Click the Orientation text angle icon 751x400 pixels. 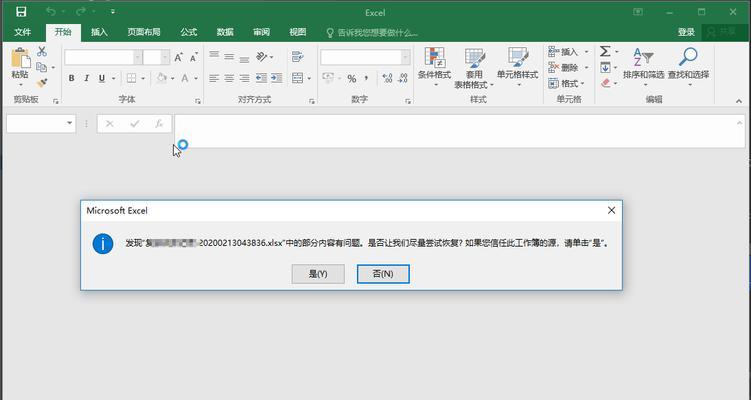(x=262, y=57)
